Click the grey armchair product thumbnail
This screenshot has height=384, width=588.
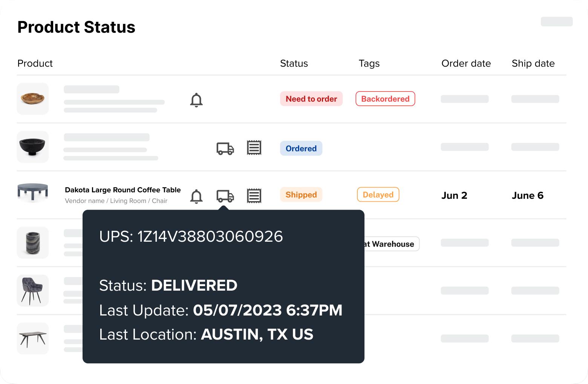(x=33, y=291)
